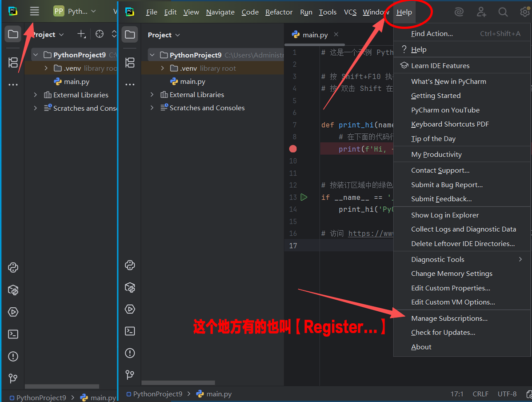
Task: Click CRLF line separator in status bar
Action: coord(480,394)
